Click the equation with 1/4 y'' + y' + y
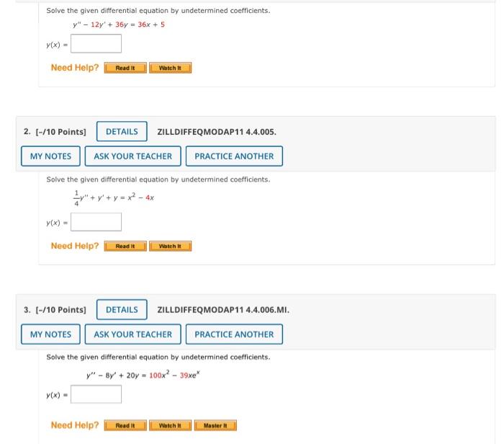504x444 pixels. coord(114,198)
